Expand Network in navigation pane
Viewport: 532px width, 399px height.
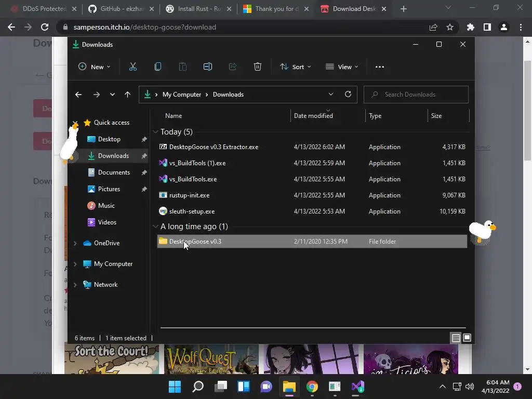75,285
